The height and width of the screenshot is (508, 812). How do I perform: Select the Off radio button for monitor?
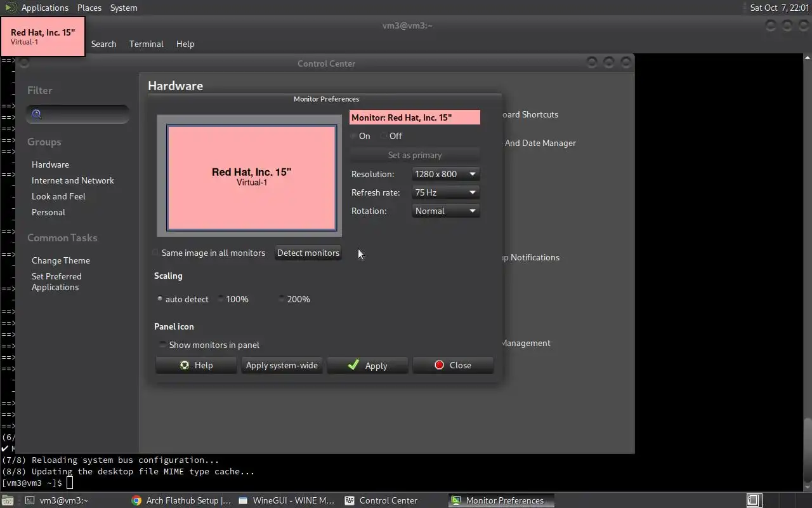(x=384, y=136)
